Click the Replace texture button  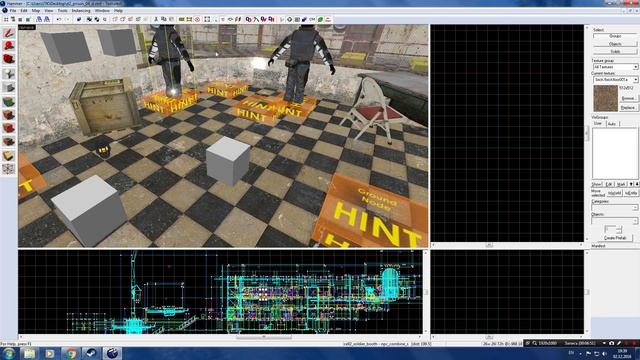coord(628,107)
